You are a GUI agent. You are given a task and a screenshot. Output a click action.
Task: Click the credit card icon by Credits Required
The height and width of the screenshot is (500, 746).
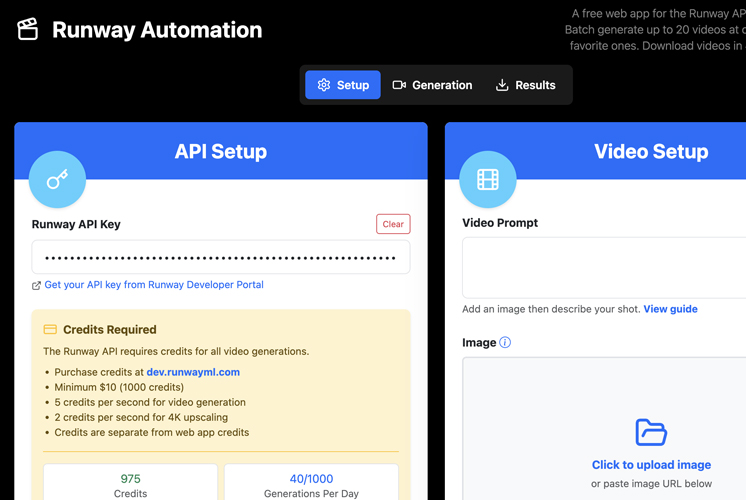tap(50, 329)
